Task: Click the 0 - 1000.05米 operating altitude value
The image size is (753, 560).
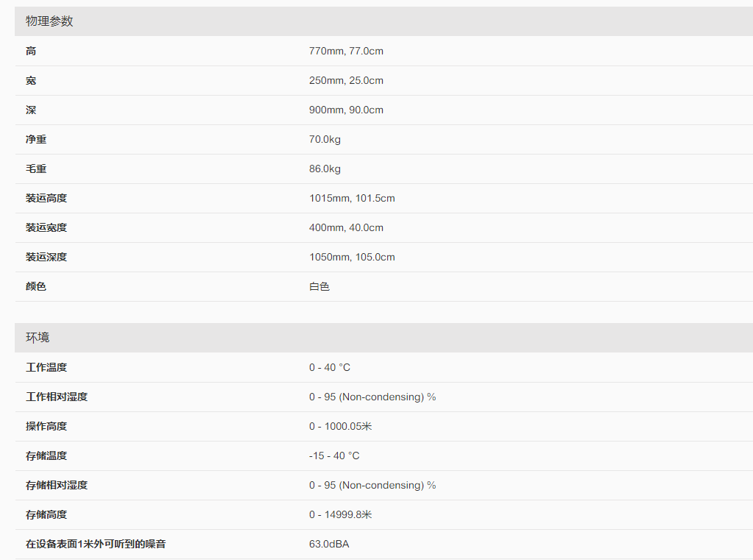Action: point(340,426)
